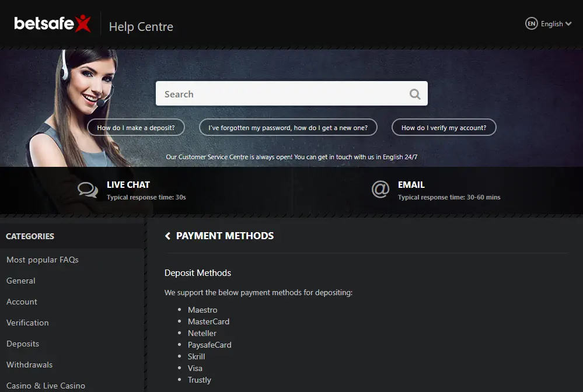The image size is (583, 392).
Task: Open Casino & Live Casino category
Action: 46,385
